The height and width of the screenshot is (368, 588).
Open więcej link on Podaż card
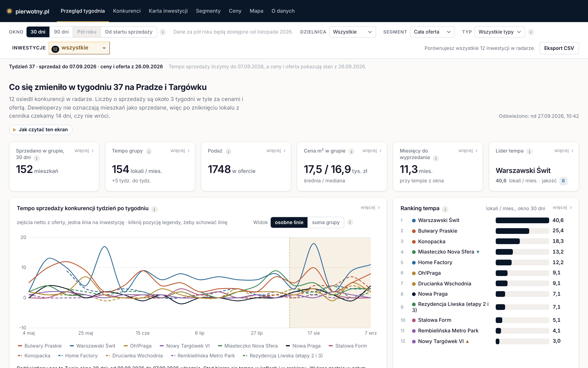click(276, 151)
